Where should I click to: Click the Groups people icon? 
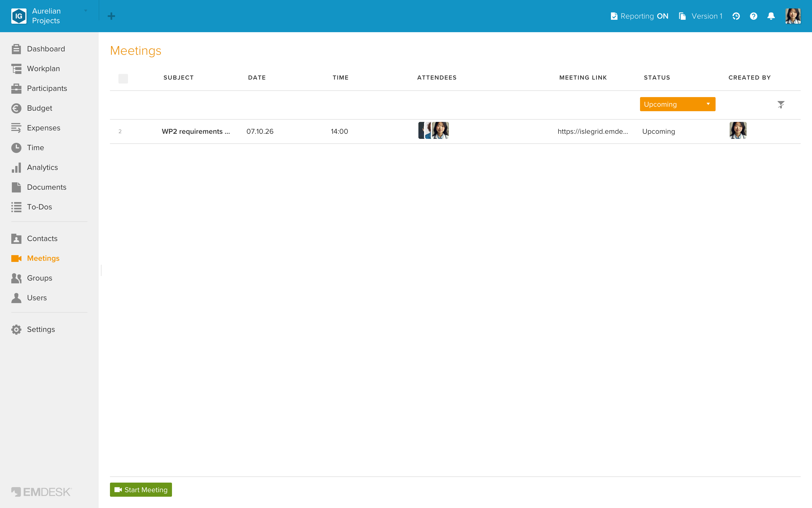[x=16, y=278]
